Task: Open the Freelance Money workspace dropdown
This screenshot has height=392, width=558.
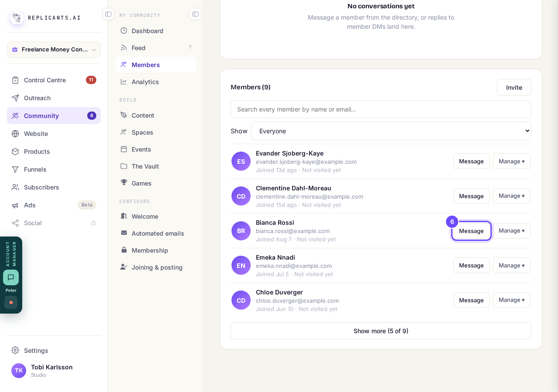Action: click(x=54, y=50)
